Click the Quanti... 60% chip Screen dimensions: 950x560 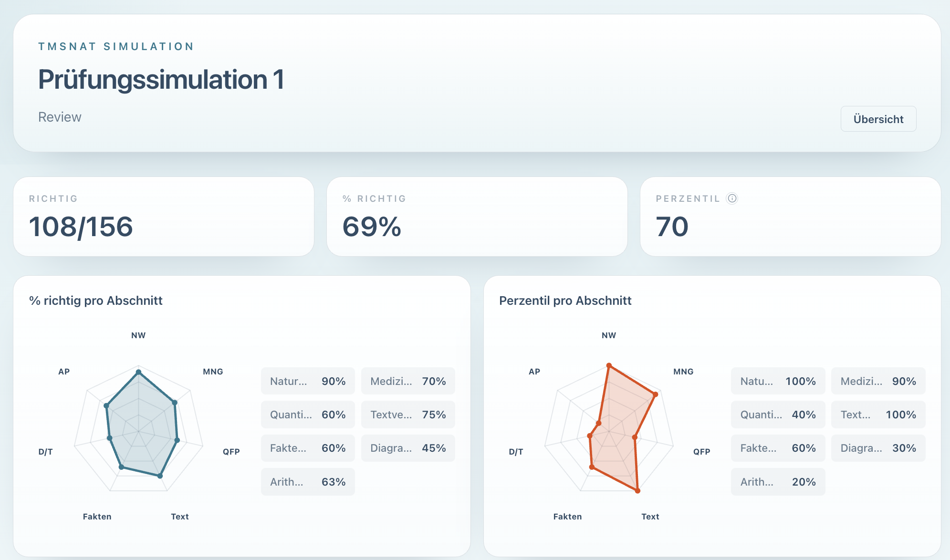coord(308,415)
